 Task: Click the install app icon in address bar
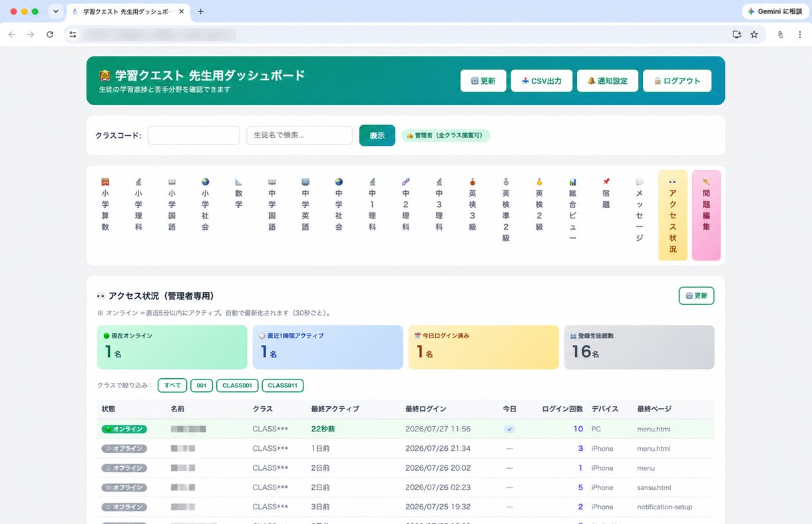[x=737, y=35]
